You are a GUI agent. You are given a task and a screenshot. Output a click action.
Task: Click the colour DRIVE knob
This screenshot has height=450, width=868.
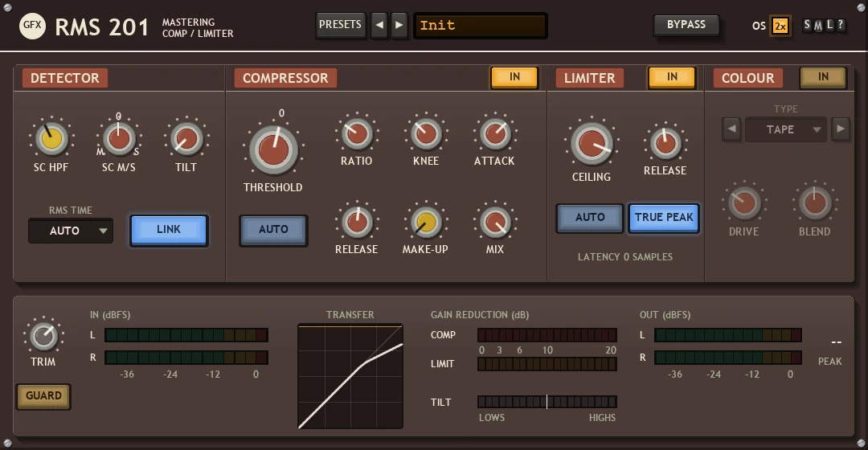tap(744, 202)
